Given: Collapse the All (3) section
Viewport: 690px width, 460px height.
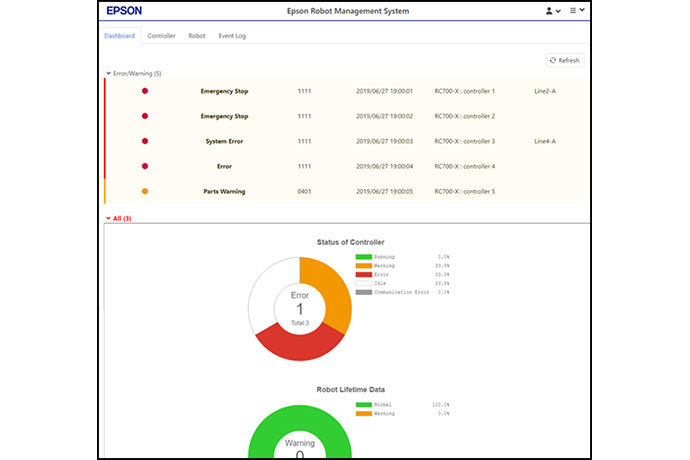Looking at the screenshot, I should tap(119, 218).
